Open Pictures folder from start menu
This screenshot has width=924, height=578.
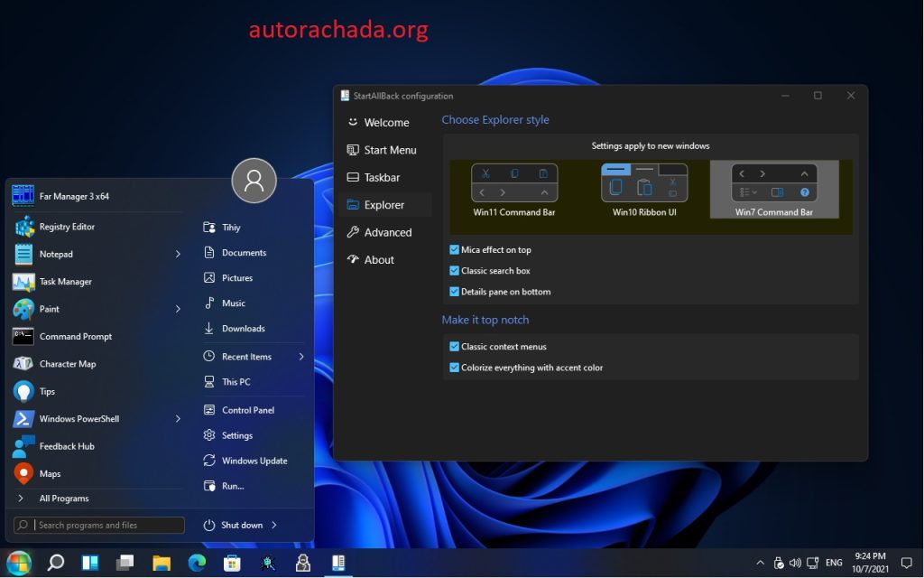click(254, 278)
